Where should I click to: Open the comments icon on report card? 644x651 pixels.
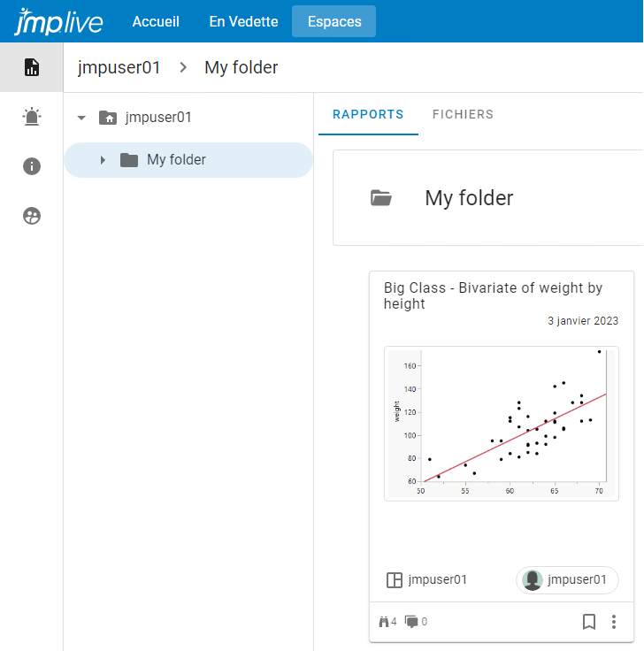coord(411,622)
